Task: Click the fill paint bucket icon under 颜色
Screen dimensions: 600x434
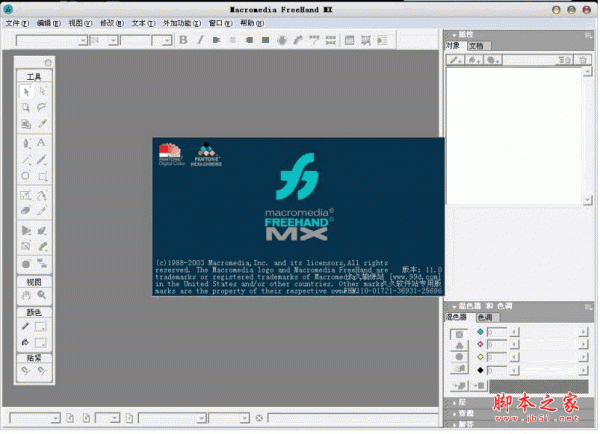Action: tap(25, 342)
